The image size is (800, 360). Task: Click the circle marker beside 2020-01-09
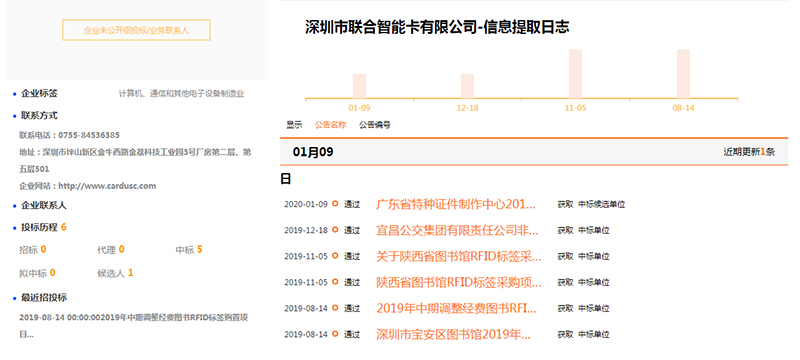(335, 203)
